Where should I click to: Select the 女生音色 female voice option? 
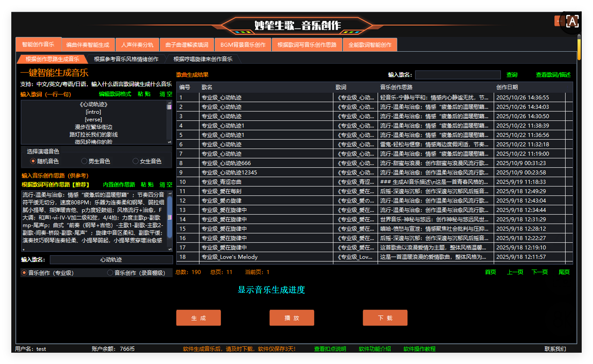tap(136, 161)
